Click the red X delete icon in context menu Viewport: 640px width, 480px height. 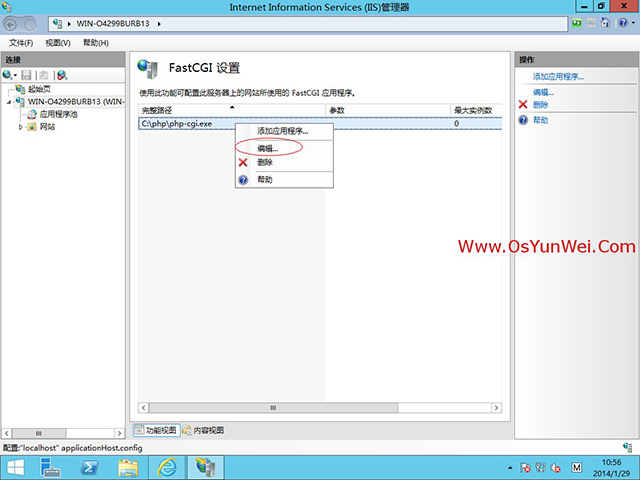point(243,162)
